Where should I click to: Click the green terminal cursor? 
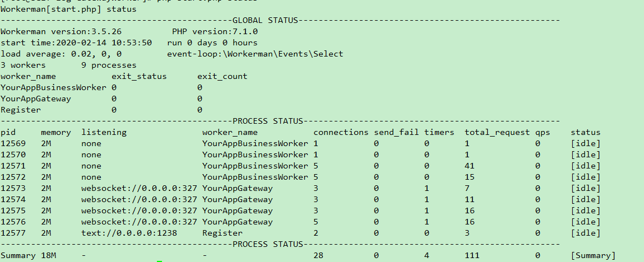tap(159, 261)
